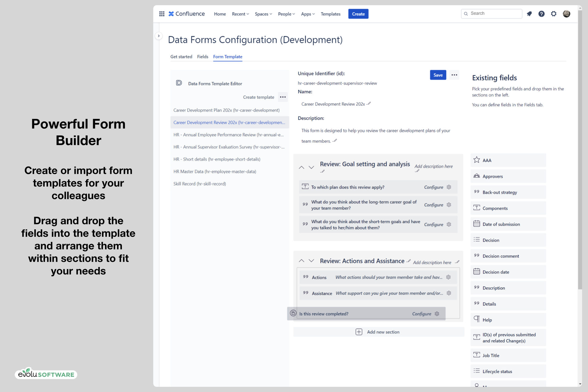Click user profile avatar

pyautogui.click(x=566, y=14)
